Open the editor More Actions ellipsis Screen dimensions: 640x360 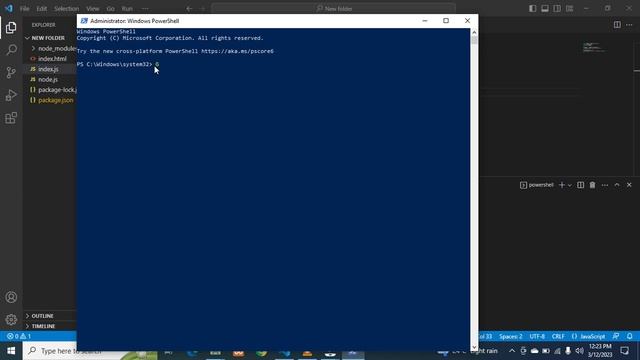629,25
